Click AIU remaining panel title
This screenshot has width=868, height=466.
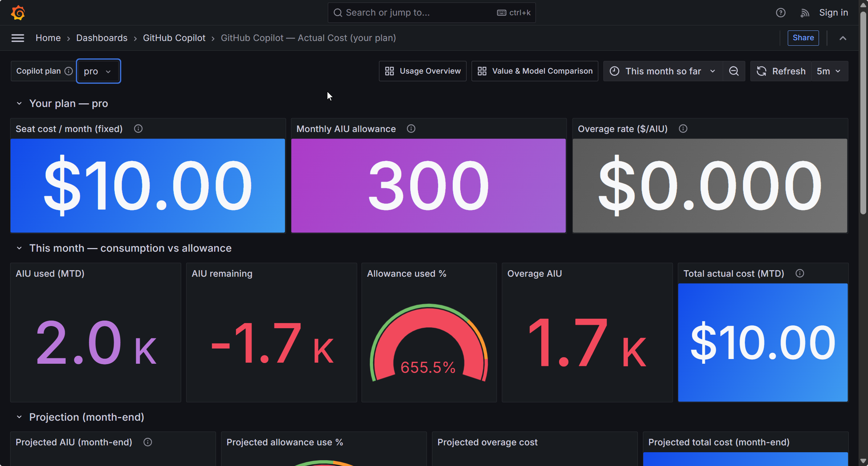tap(222, 273)
